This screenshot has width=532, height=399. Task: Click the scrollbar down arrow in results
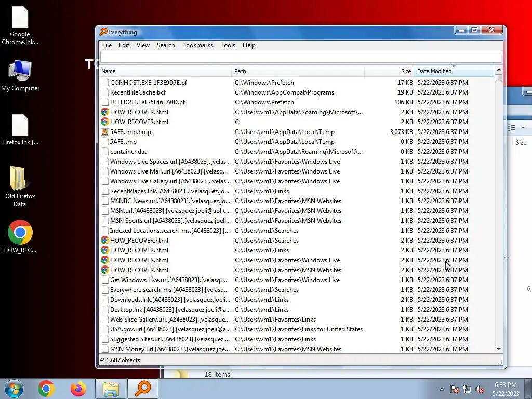(498, 349)
